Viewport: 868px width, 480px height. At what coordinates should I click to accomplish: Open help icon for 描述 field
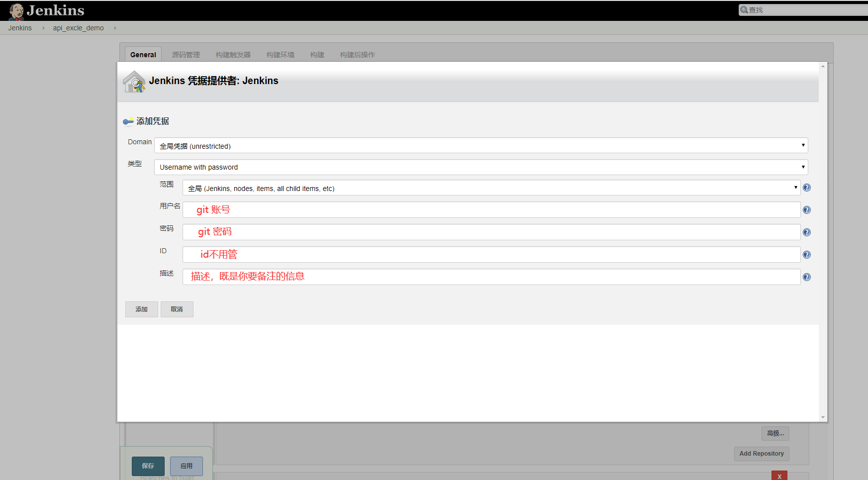(807, 277)
